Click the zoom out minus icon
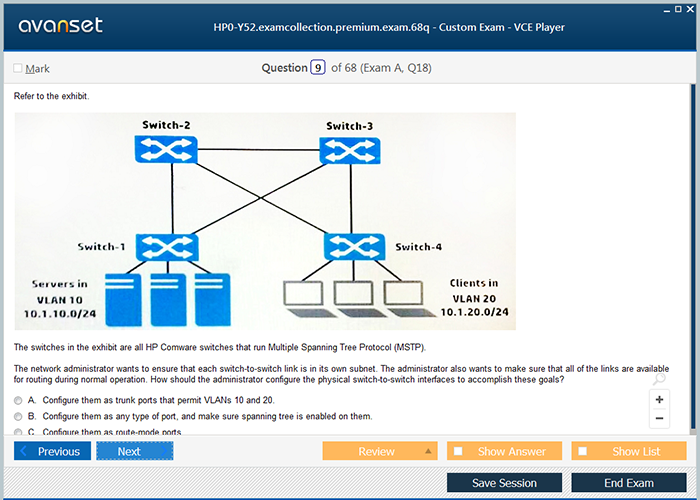 [660, 418]
